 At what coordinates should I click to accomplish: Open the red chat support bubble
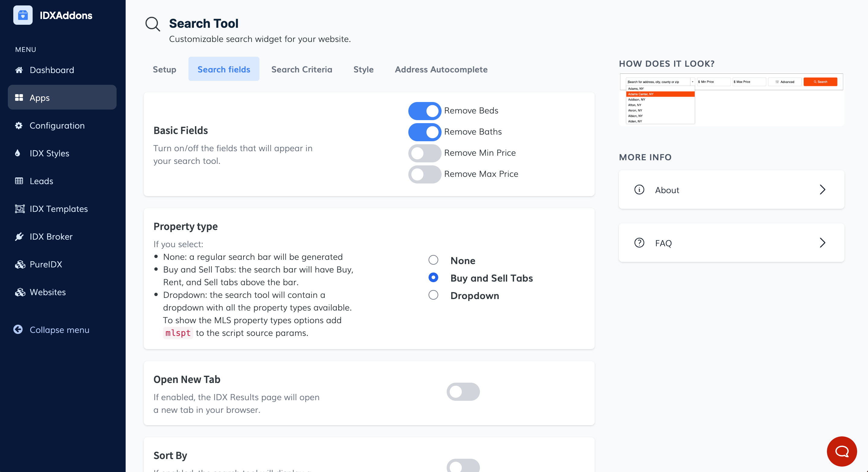(841, 451)
